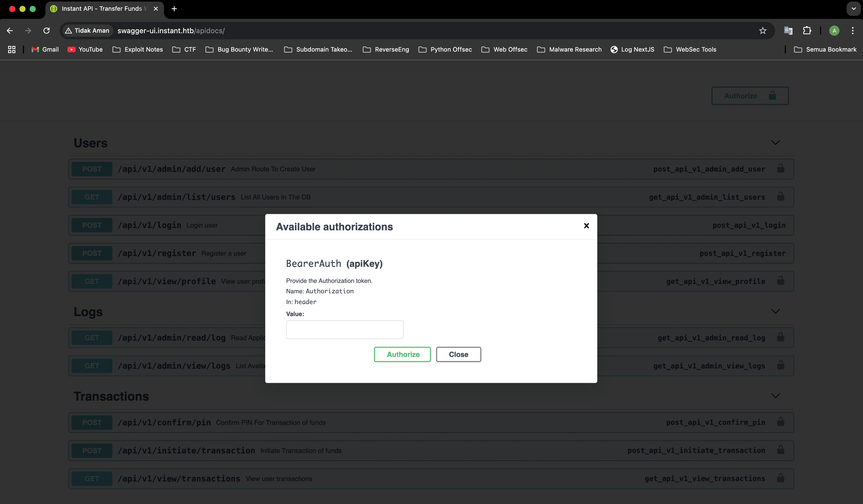
Task: Open the apps grid icon in bookmarks bar
Action: tap(12, 50)
